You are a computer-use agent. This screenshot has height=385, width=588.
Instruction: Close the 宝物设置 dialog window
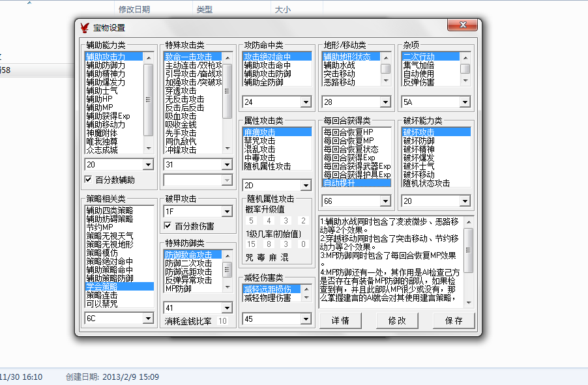click(x=462, y=25)
